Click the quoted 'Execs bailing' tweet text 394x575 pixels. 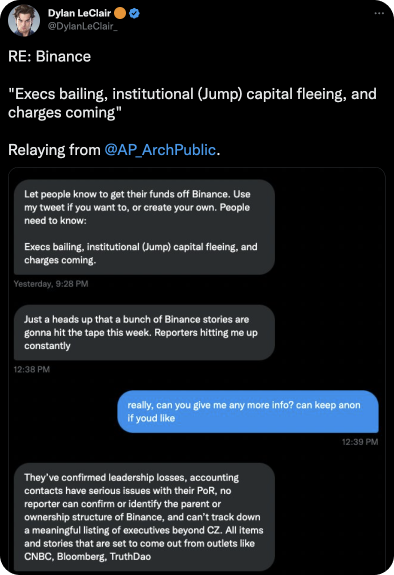click(192, 103)
